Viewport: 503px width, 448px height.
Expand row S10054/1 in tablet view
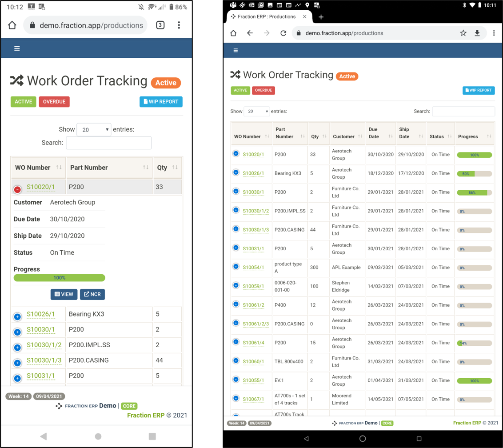[x=236, y=267]
